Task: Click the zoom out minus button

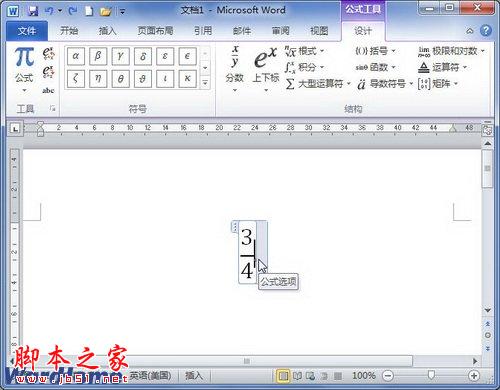Action: pyautogui.click(x=388, y=376)
